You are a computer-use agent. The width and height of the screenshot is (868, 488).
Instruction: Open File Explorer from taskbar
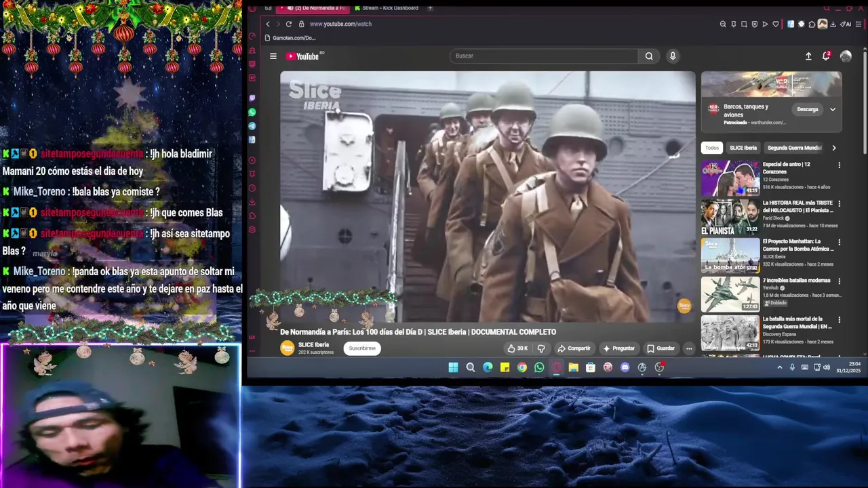coord(573,367)
